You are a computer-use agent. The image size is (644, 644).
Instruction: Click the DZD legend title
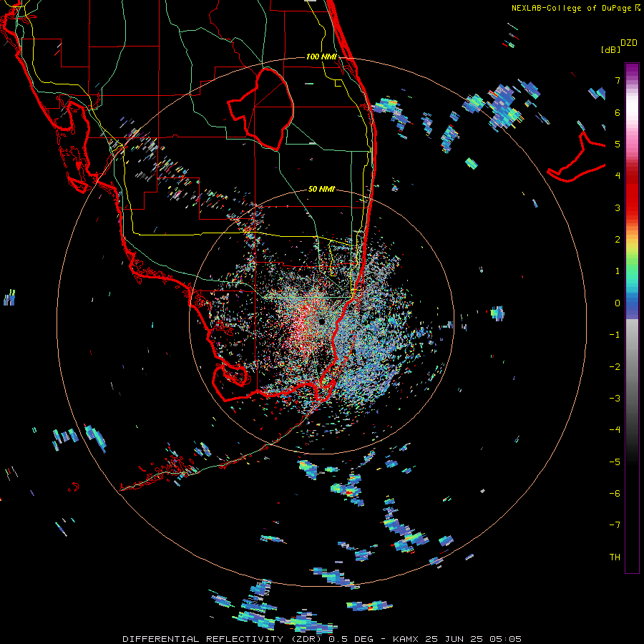point(629,43)
